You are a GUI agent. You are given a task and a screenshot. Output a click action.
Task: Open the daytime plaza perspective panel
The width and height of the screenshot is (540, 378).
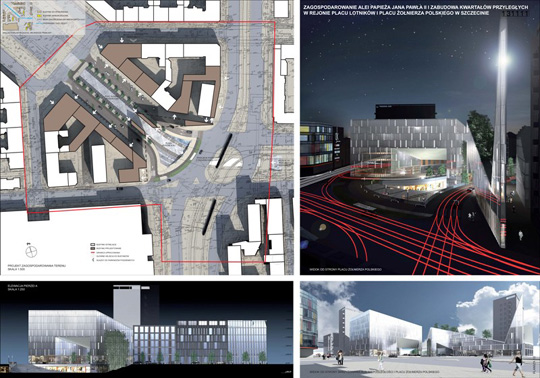(420, 329)
